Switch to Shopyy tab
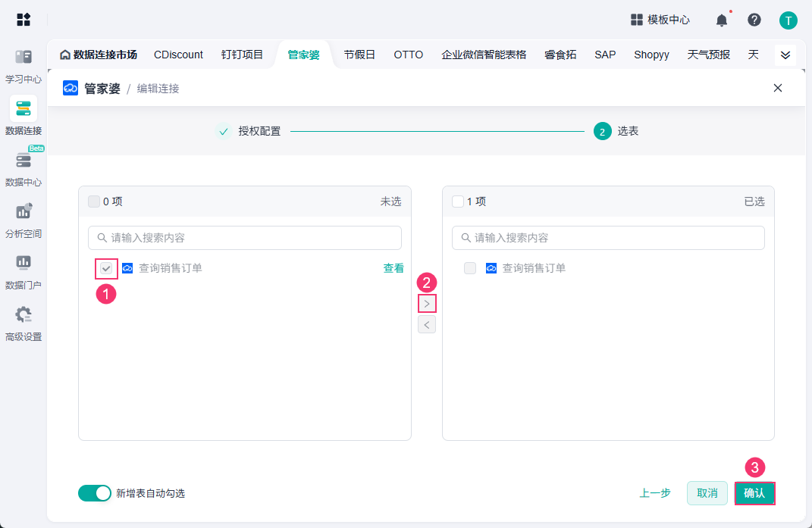The image size is (812, 528). click(x=651, y=55)
